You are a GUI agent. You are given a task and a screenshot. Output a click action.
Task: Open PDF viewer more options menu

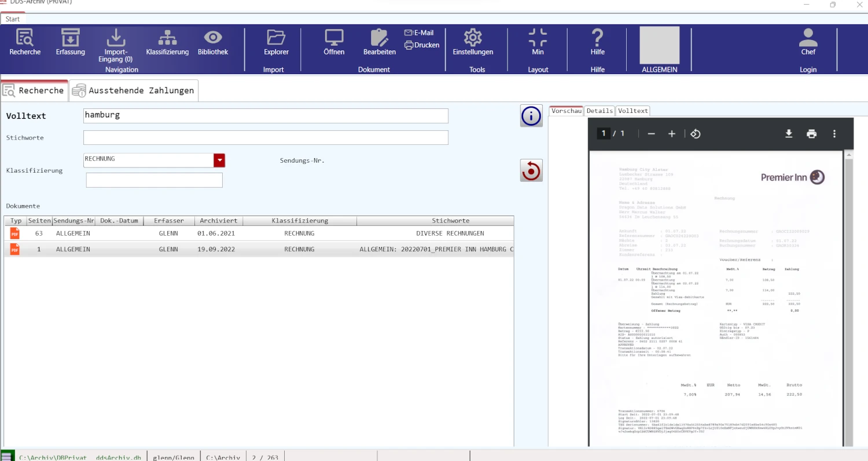(x=834, y=134)
